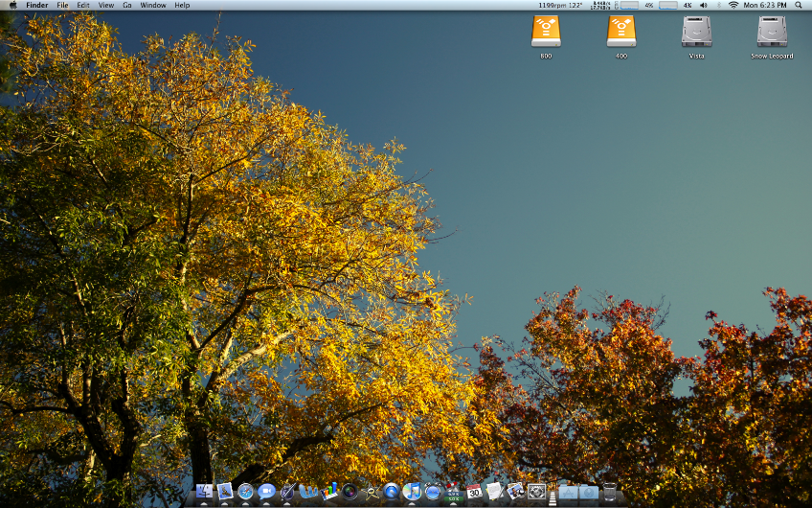This screenshot has height=508, width=812.
Task: Open the Finder application menu
Action: click(x=37, y=5)
